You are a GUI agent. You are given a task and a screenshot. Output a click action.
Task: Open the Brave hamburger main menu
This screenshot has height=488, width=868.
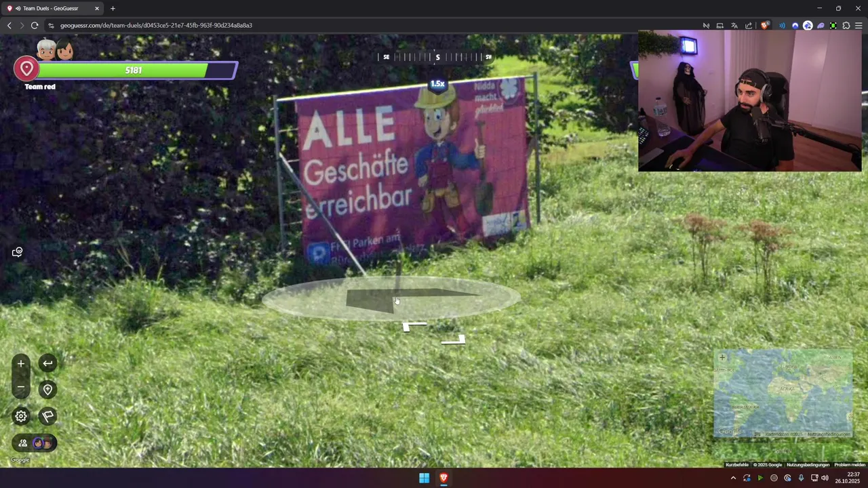pos(859,26)
